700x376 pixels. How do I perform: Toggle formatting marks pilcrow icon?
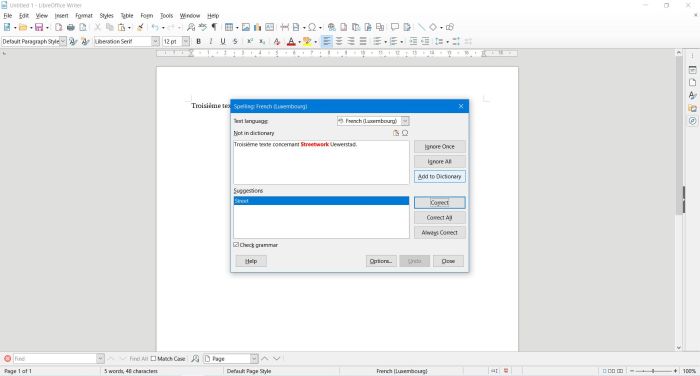(x=214, y=27)
